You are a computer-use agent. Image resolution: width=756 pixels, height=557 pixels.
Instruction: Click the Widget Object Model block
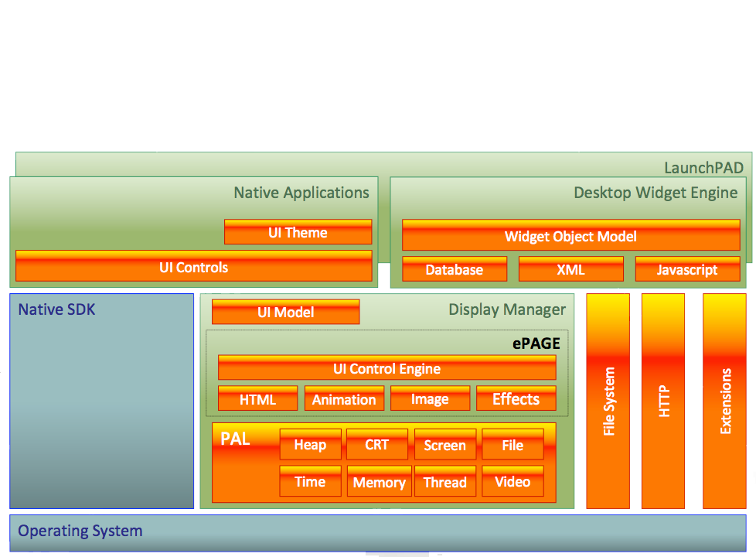(570, 236)
